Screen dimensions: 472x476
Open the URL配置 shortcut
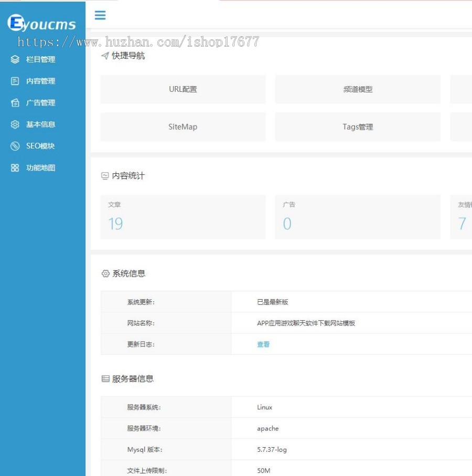183,89
